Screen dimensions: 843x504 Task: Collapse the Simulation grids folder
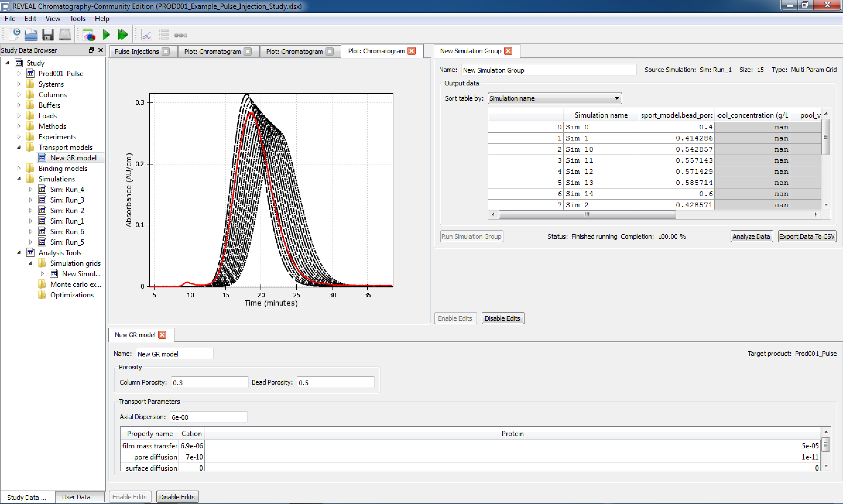(x=30, y=263)
